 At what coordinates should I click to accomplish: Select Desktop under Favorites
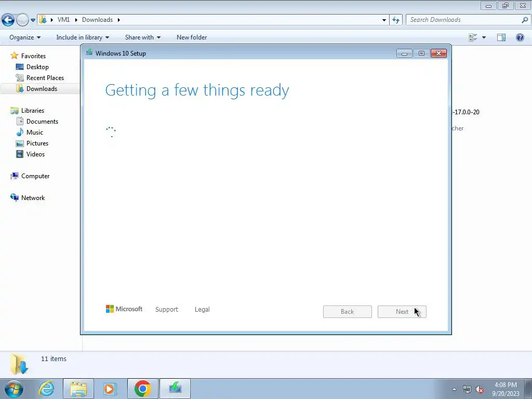point(37,67)
